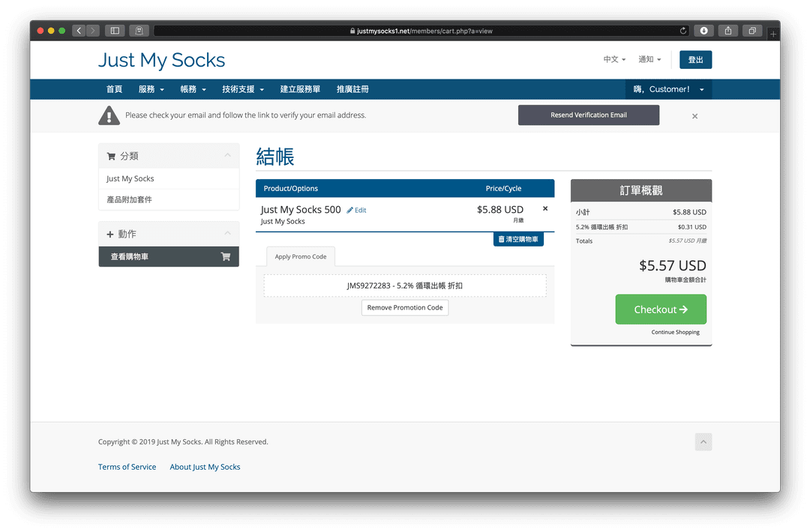This screenshot has height=532, width=810.
Task: Click the 清空購物車 empty cart button
Action: click(x=518, y=240)
